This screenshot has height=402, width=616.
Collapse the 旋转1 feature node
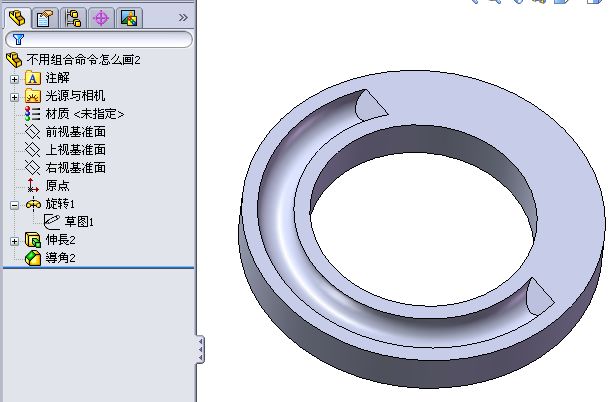click(15, 205)
